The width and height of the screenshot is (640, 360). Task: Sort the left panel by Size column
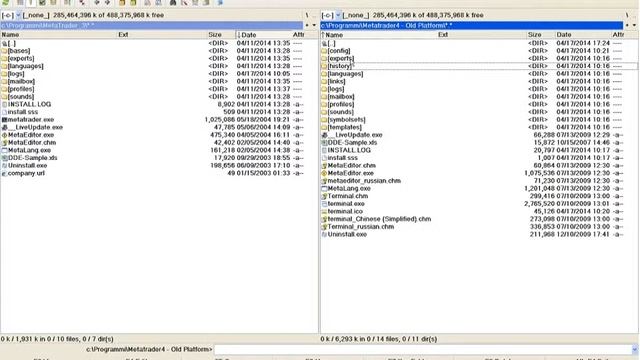pos(221,35)
